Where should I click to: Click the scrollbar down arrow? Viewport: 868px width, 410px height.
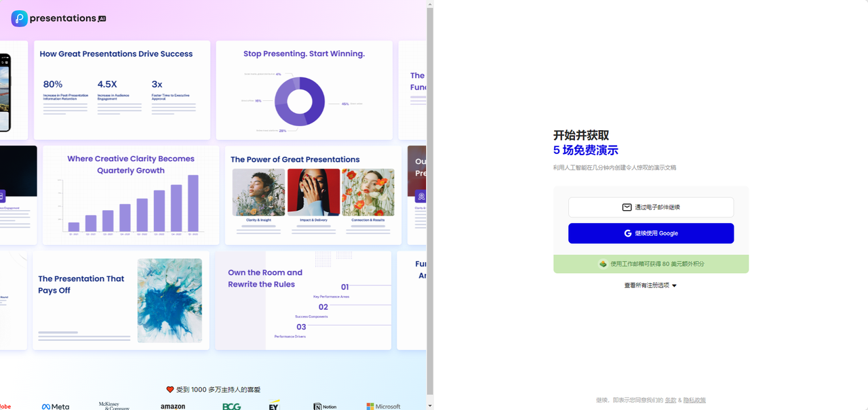(430, 406)
